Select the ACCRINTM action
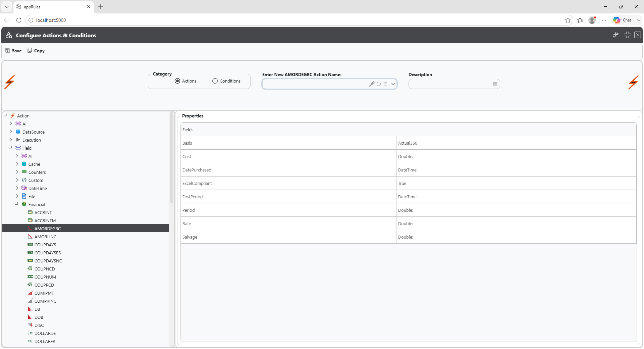The image size is (644, 349). (x=45, y=220)
